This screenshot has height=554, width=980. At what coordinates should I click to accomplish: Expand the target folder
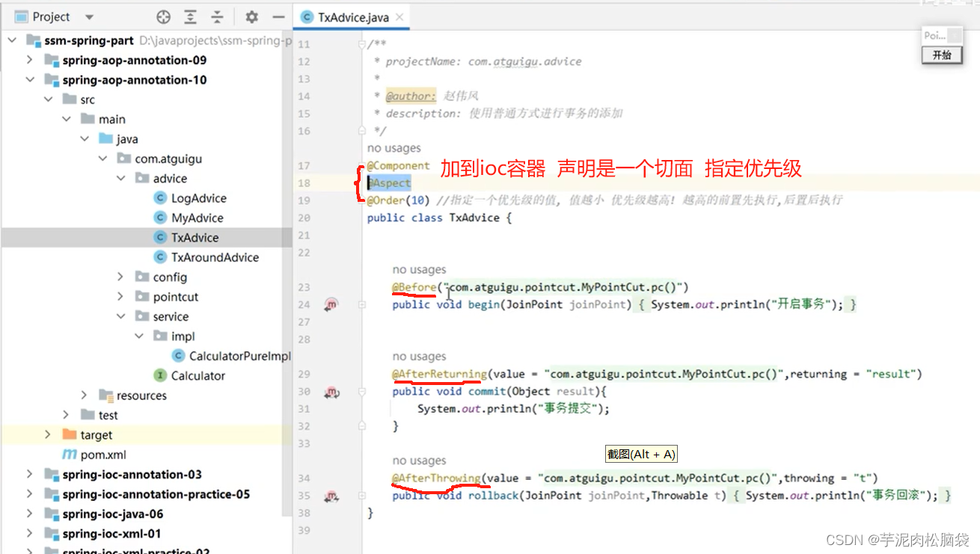click(x=49, y=434)
